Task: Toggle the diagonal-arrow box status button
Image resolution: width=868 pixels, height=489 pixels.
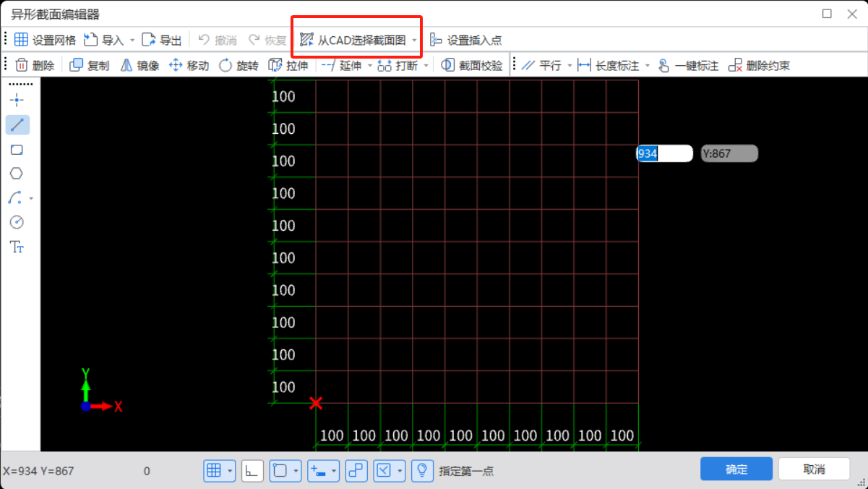Action: click(x=384, y=471)
